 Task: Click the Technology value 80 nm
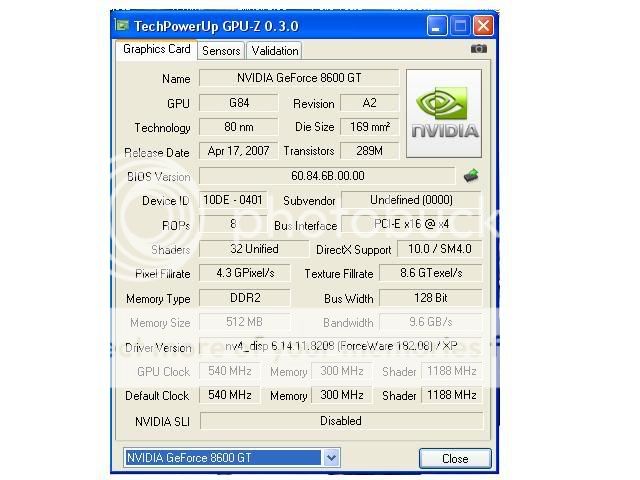(x=238, y=127)
